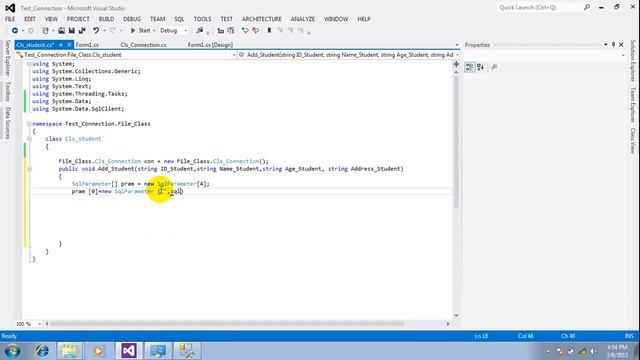Click the Find in Files toolbar icon
Image resolution: width=640 pixels, height=360 pixels.
200,31
